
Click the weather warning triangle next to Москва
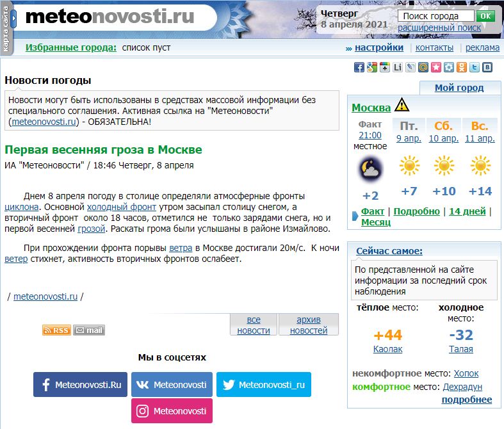coord(402,105)
